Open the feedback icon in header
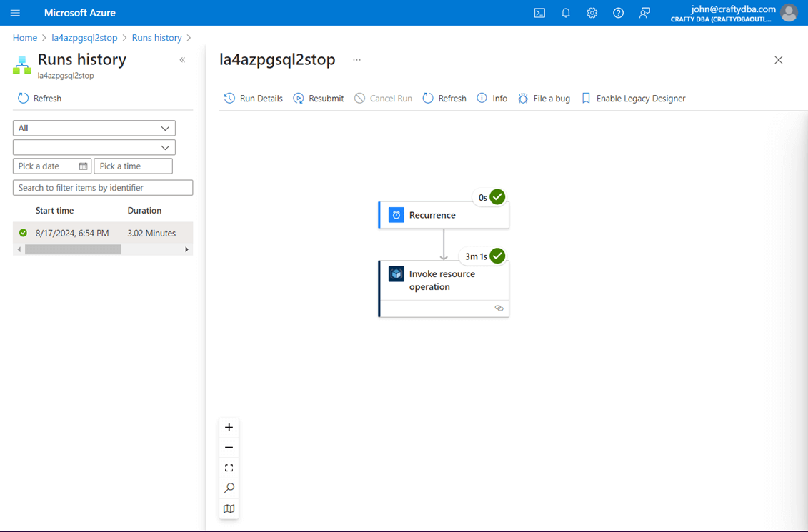Viewport: 808px width, 532px height. (644, 13)
